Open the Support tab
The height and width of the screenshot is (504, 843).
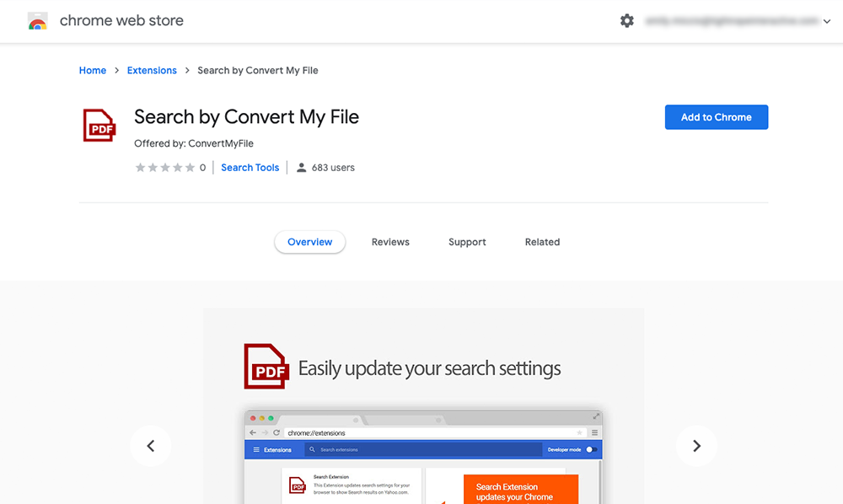[x=467, y=242]
